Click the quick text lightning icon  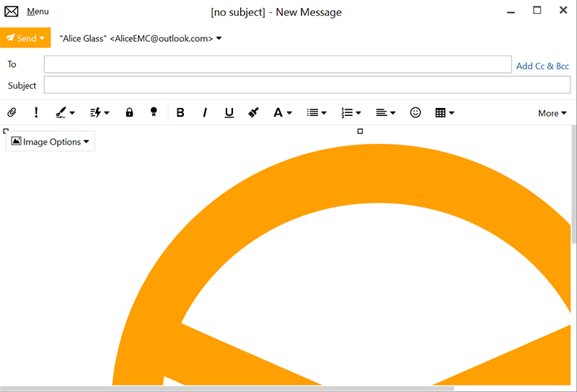click(96, 112)
